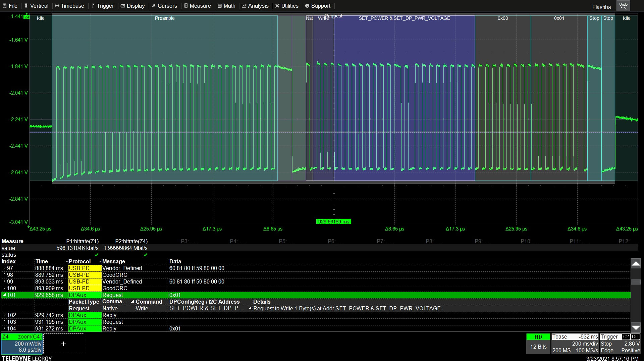Open the Protocol column sort dropdown
644x361 pixels.
tap(100, 262)
